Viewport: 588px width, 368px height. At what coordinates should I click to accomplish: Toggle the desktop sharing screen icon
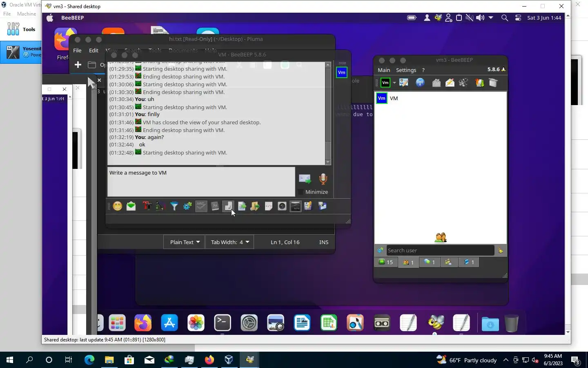coord(296,206)
